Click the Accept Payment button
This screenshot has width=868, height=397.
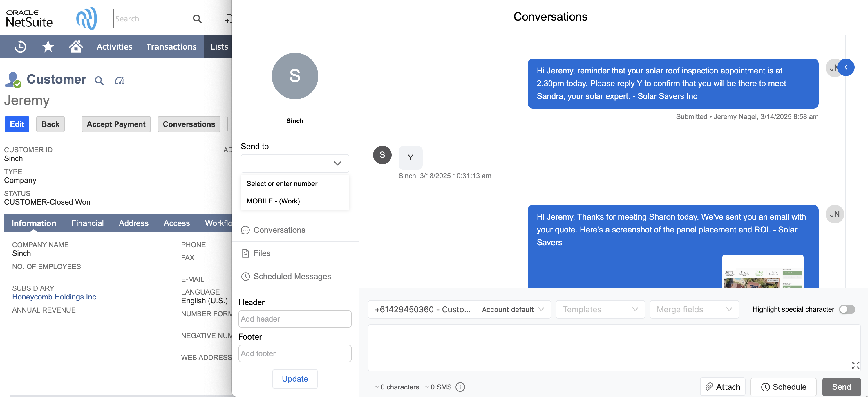pyautogui.click(x=116, y=124)
